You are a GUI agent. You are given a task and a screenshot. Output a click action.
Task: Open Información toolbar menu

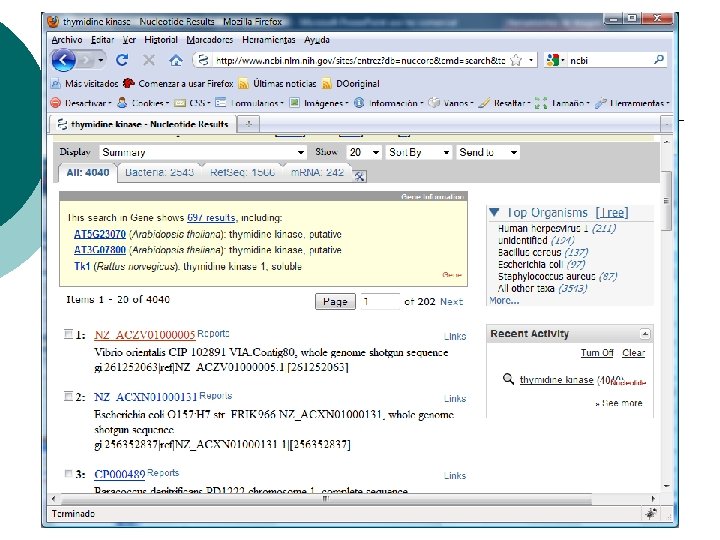388,103
